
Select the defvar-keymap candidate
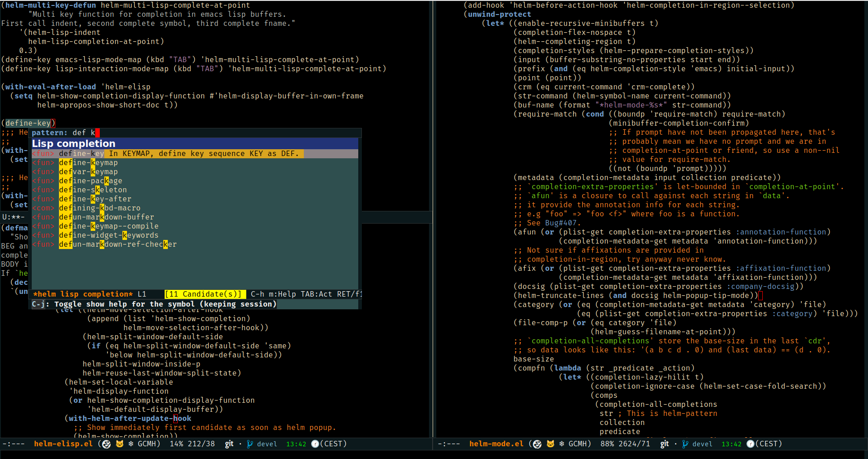click(x=195, y=172)
